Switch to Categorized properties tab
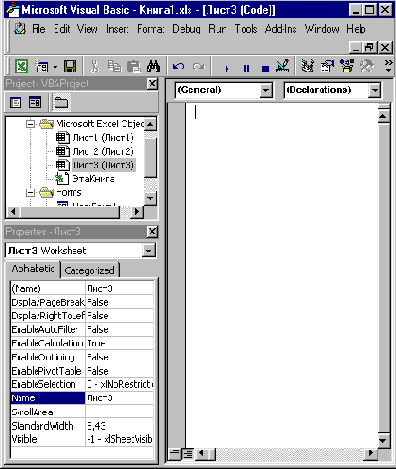 89,270
